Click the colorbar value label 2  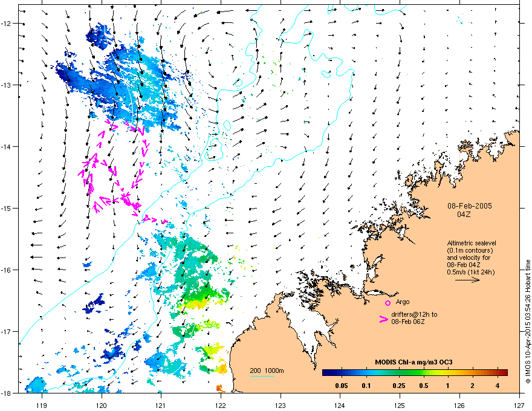click(472, 386)
